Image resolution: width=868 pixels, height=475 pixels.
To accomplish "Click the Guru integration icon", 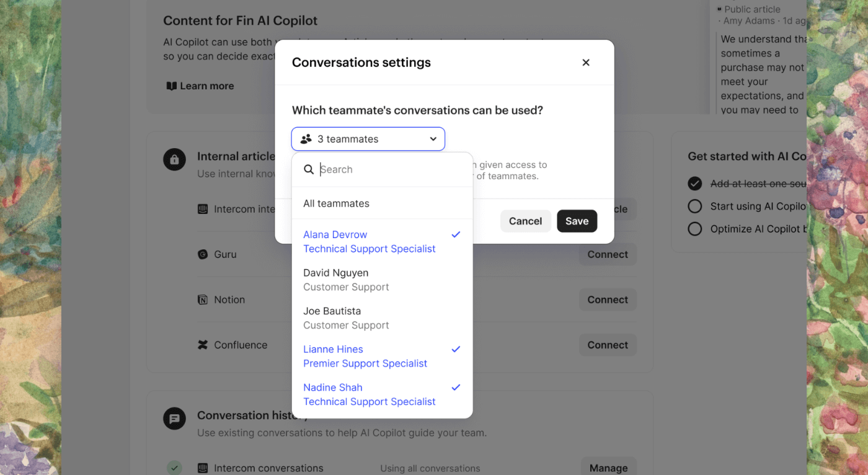I will (202, 254).
